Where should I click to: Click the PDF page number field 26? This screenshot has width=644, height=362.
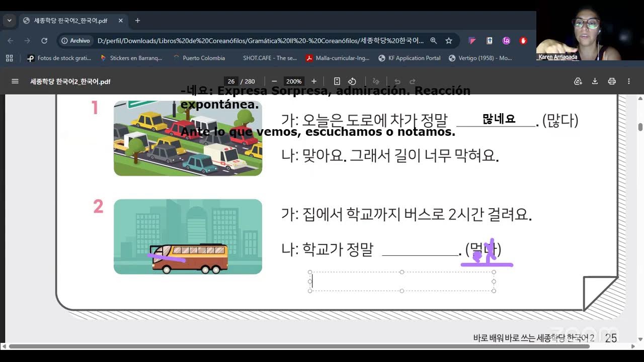231,81
